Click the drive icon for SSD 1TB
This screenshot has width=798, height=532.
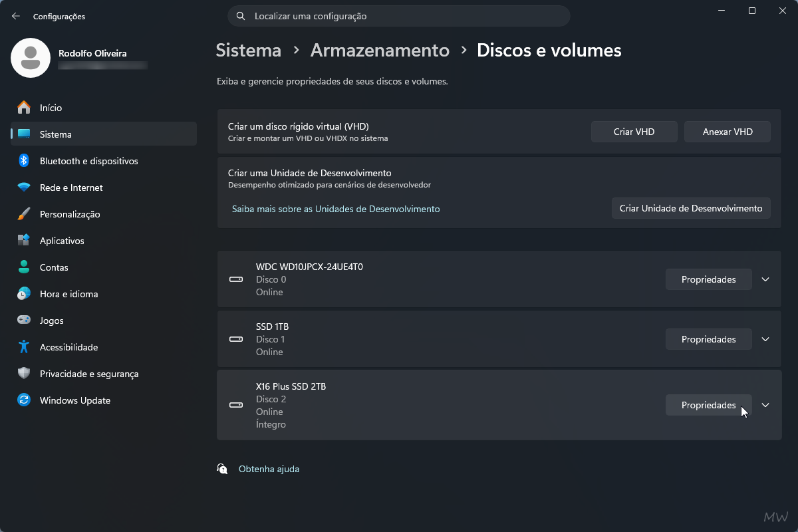(x=236, y=339)
